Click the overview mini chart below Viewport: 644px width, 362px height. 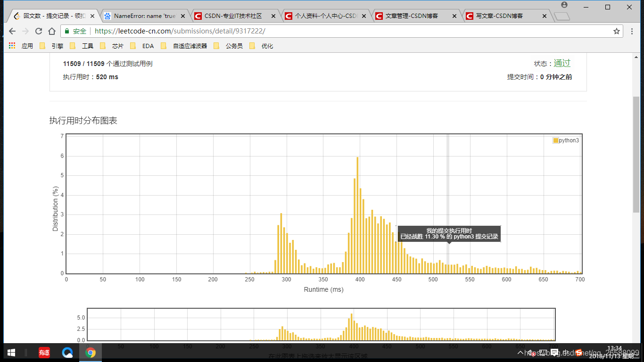coord(321,324)
